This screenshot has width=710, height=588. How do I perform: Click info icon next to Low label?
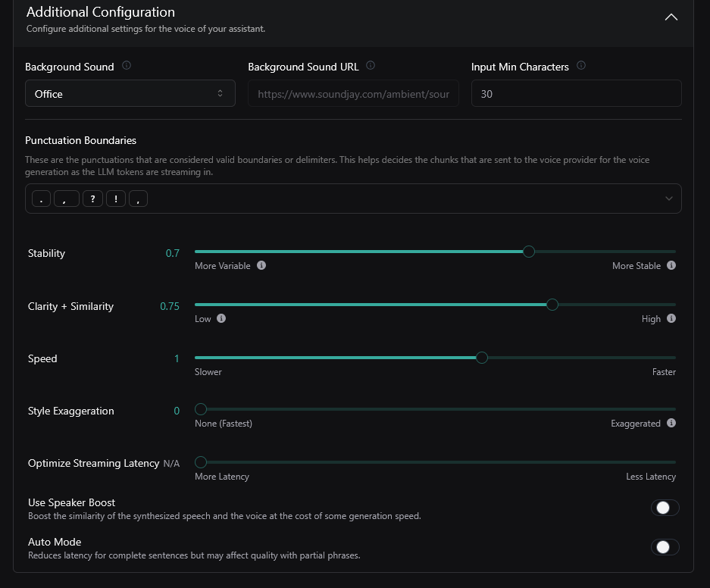[221, 319]
